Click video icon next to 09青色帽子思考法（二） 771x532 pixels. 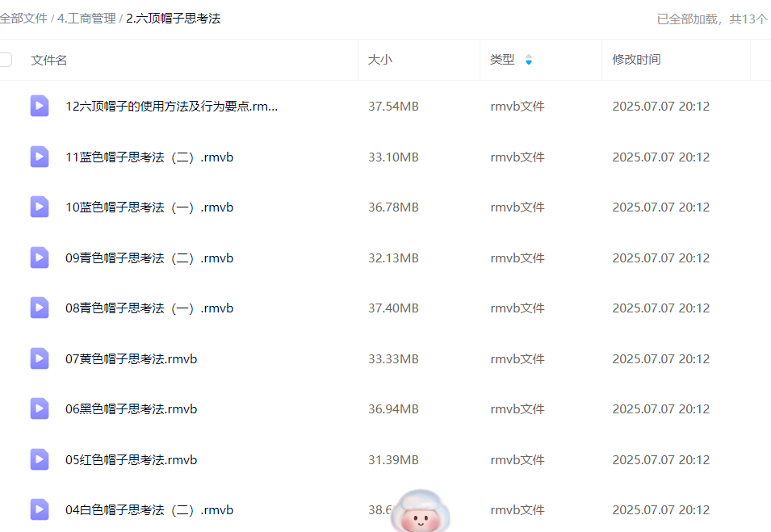click(40, 258)
